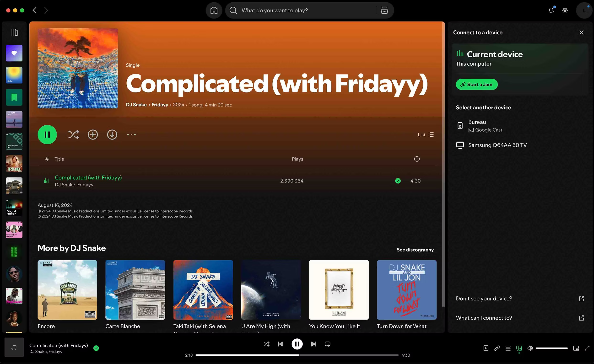Image resolution: width=594 pixels, height=364 pixels.
Task: Open the Friend Activity icon
Action: (x=565, y=10)
